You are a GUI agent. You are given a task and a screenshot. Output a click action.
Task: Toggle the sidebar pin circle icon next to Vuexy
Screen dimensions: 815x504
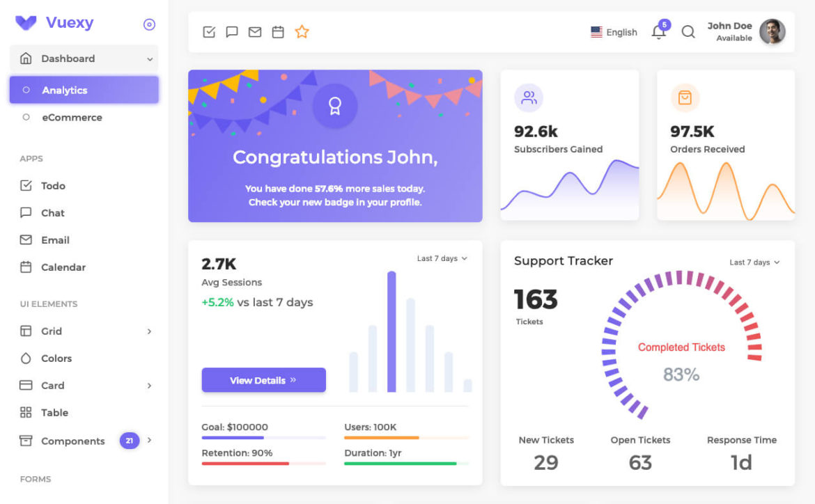(x=149, y=24)
